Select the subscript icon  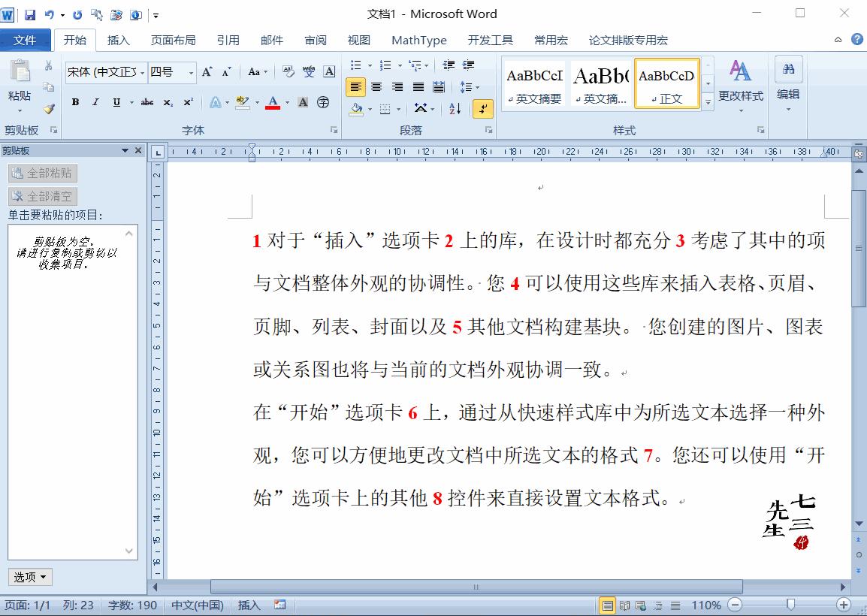167,103
